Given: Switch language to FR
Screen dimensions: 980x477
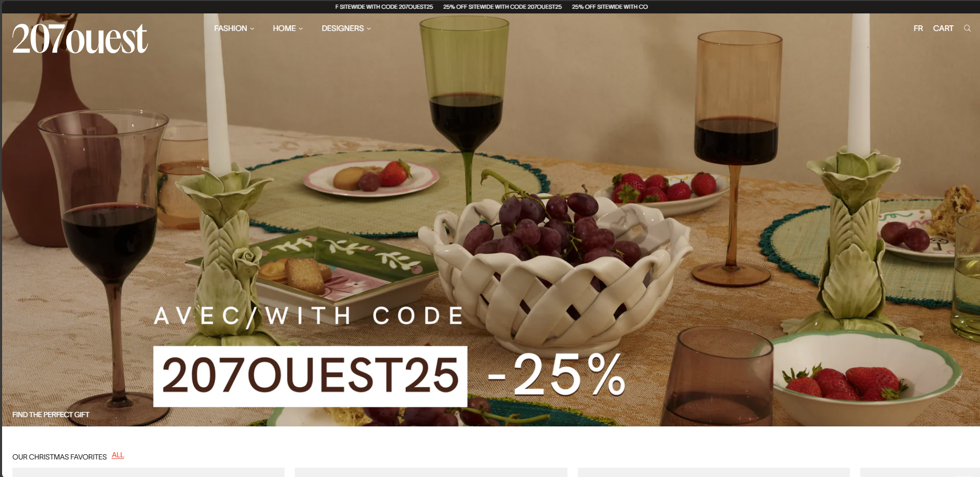Looking at the screenshot, I should pyautogui.click(x=918, y=28).
